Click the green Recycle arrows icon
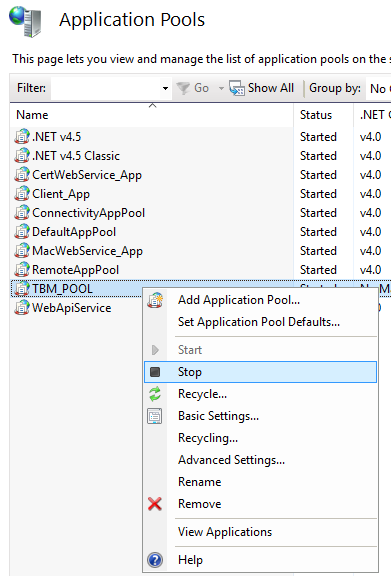Image resolution: width=391 pixels, height=576 pixels. pos(155,394)
